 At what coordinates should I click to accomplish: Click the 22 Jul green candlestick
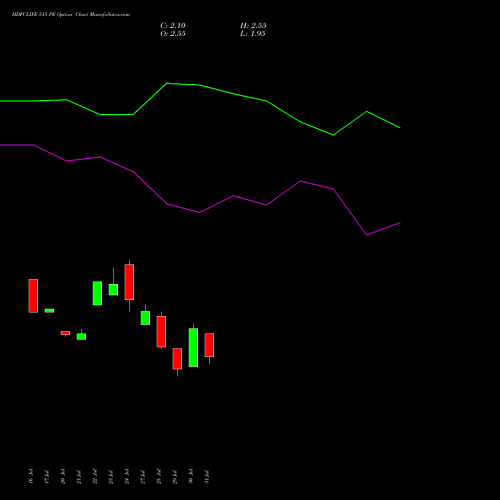(97, 293)
